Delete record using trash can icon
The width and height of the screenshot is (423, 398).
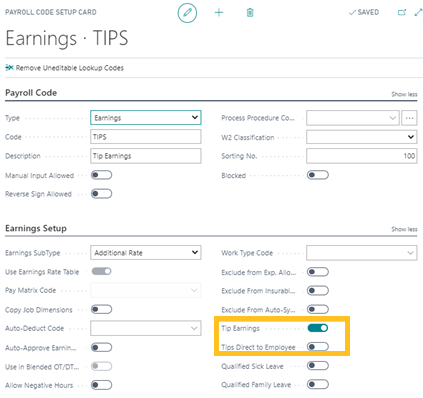click(x=250, y=13)
